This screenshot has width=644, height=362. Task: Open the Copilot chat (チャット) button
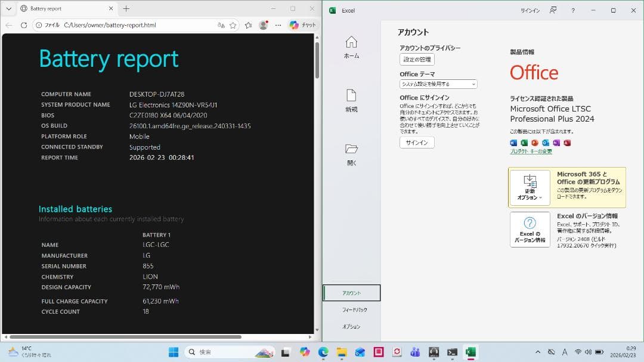point(303,25)
